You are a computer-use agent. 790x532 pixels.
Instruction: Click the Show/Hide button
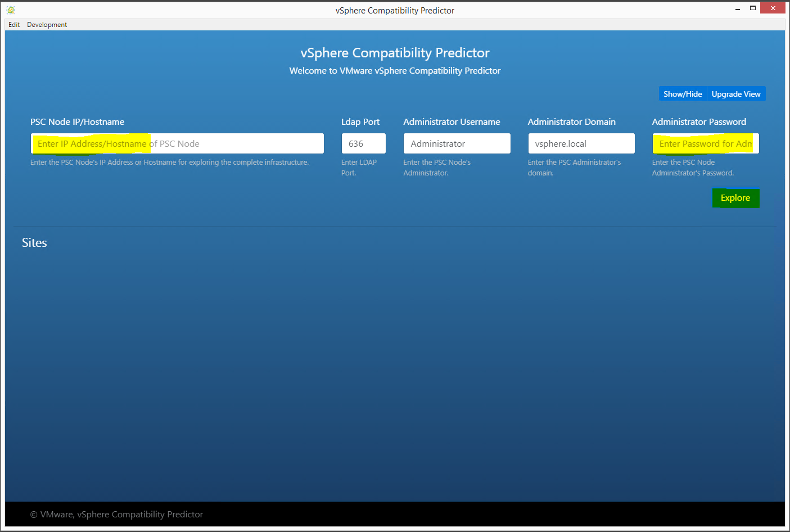click(683, 94)
